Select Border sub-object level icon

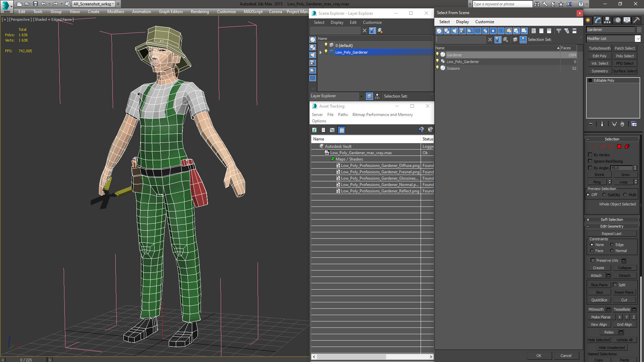click(x=611, y=147)
